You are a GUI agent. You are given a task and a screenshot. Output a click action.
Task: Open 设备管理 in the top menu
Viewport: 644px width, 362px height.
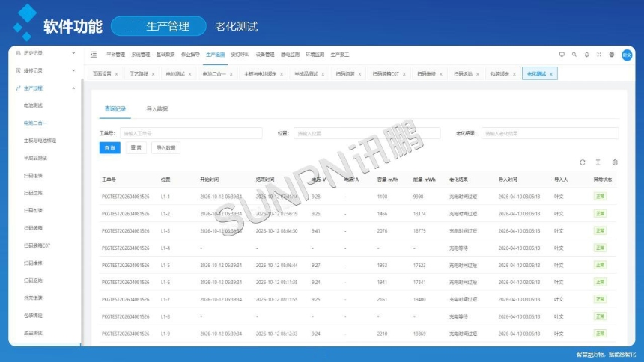click(x=265, y=55)
